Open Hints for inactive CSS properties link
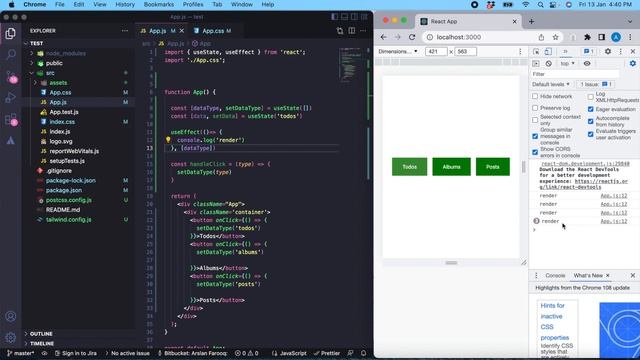Image resolution: width=640 pixels, height=360 pixels. (555, 322)
